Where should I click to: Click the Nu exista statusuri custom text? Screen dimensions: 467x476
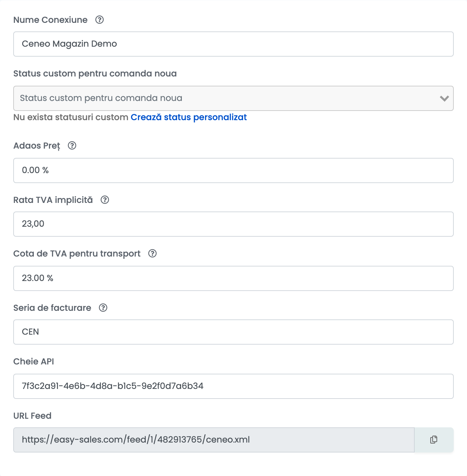tap(71, 118)
